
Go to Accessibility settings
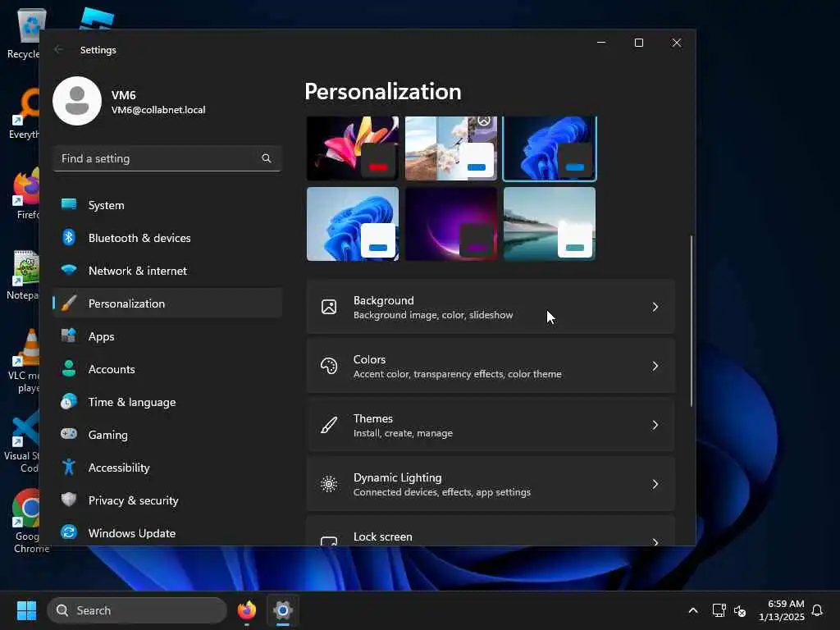167,467
